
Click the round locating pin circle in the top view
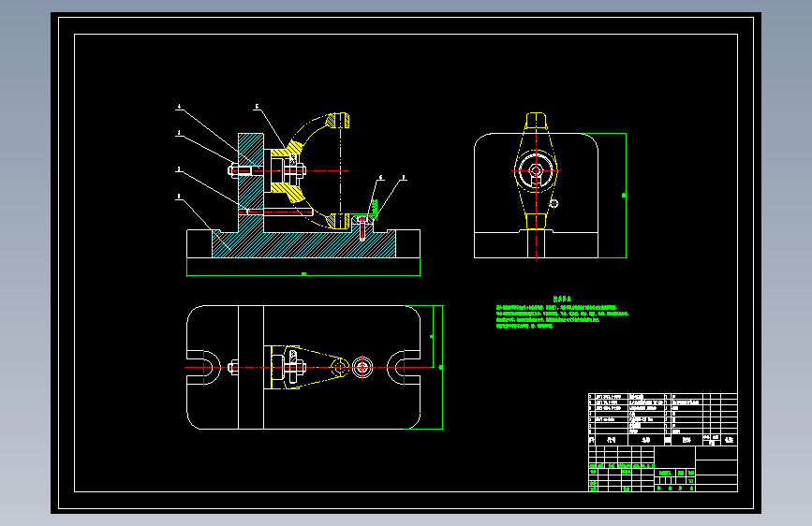click(362, 368)
